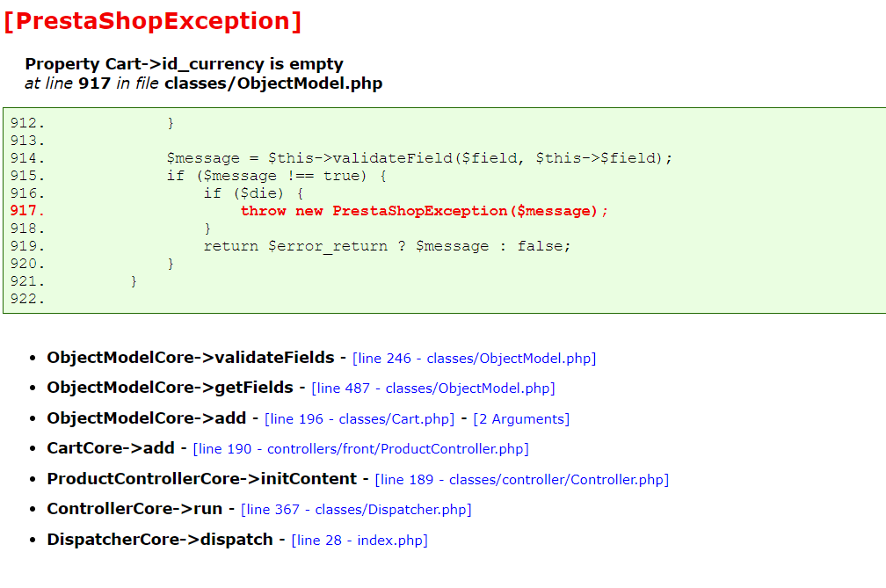Click code line 919 return statement
This screenshot has height=588, width=886.
[387, 246]
